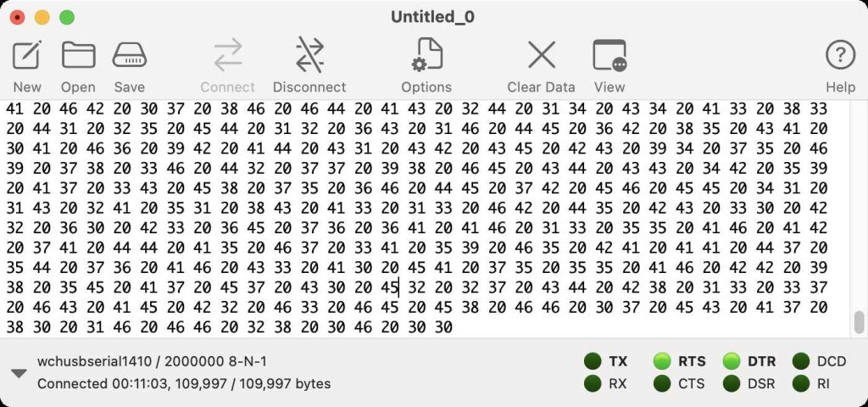Click the DCD status indicator
Viewport: 868px width, 407px height.
(801, 362)
